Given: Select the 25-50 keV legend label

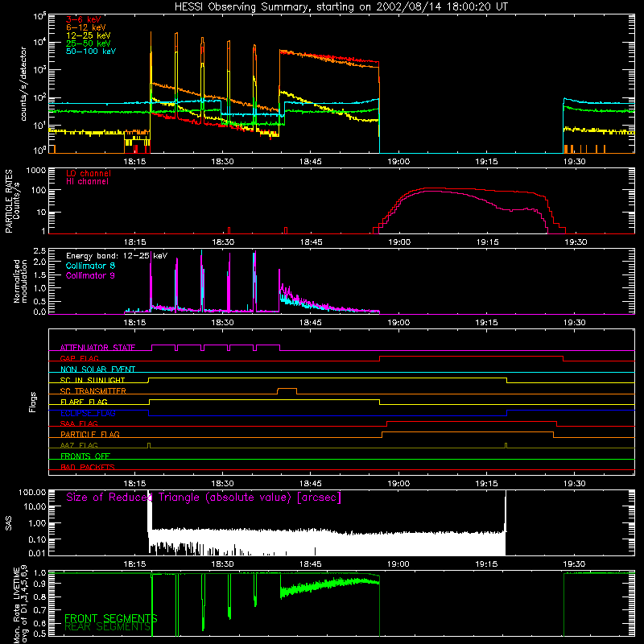Looking at the screenshot, I should (x=89, y=43).
